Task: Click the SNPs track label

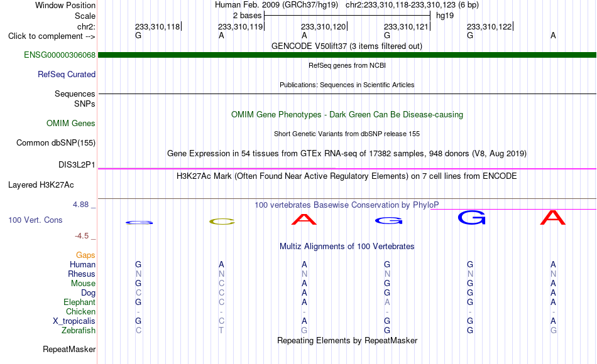Action: tap(85, 104)
